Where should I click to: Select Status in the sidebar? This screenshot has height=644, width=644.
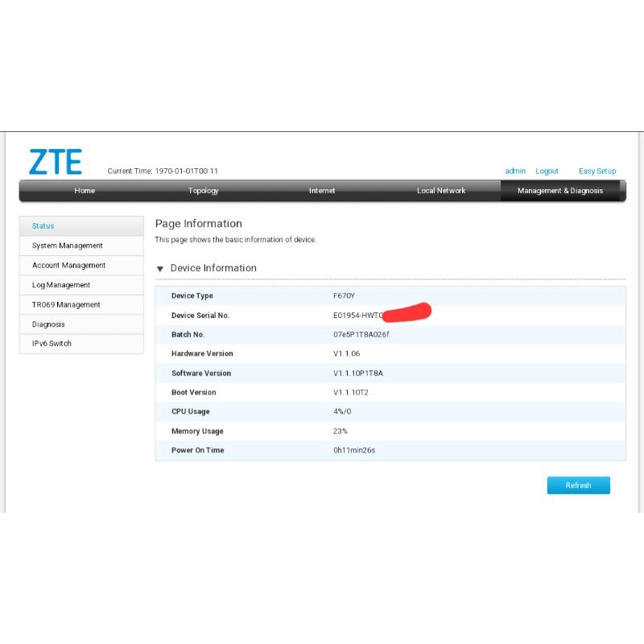81,226
